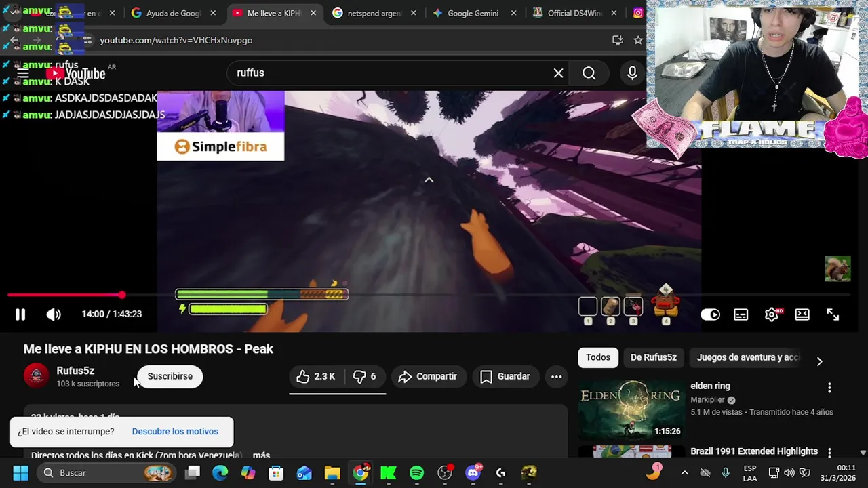
Task: Mute the video with speaker icon
Action: coord(54,314)
